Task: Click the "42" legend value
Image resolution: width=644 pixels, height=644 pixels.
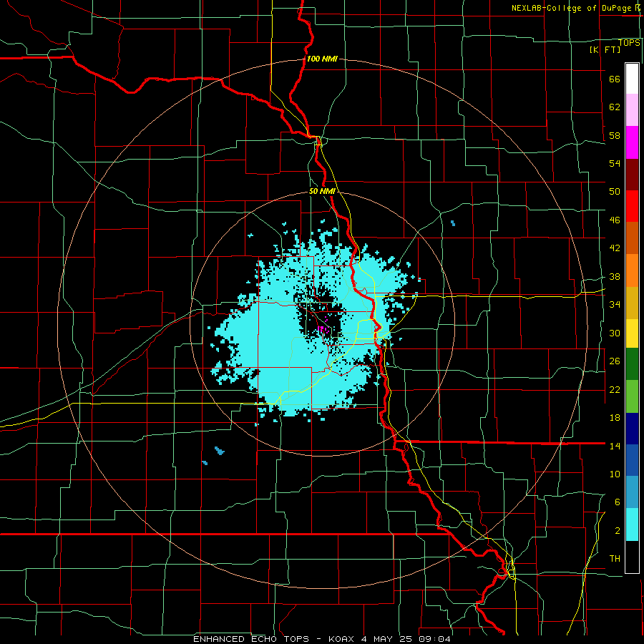Action: [x=615, y=248]
